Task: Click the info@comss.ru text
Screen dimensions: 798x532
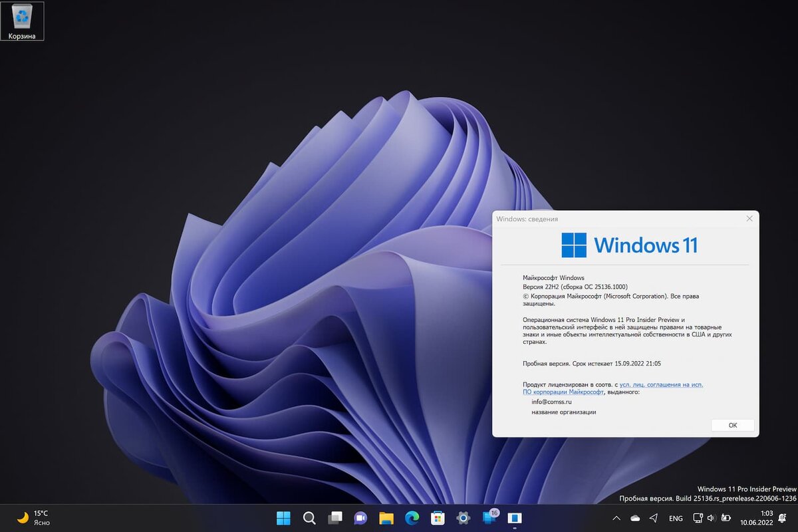Action: coord(551,402)
